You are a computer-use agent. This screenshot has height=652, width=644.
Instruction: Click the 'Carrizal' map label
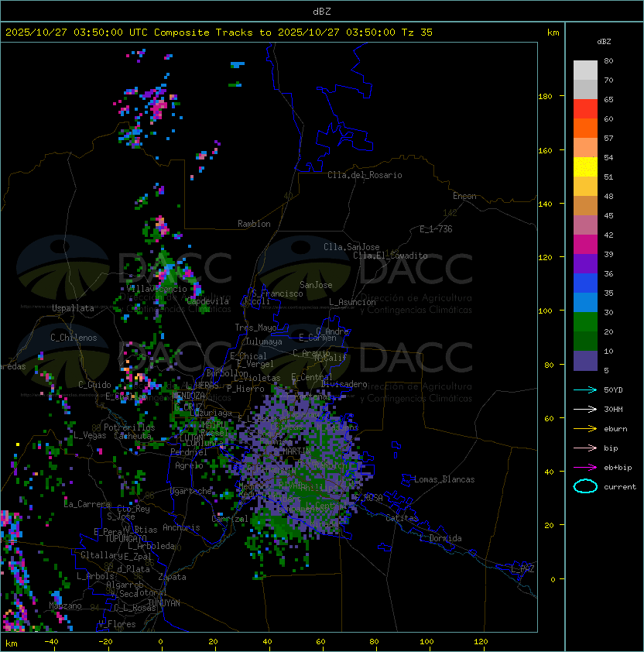[230, 519]
